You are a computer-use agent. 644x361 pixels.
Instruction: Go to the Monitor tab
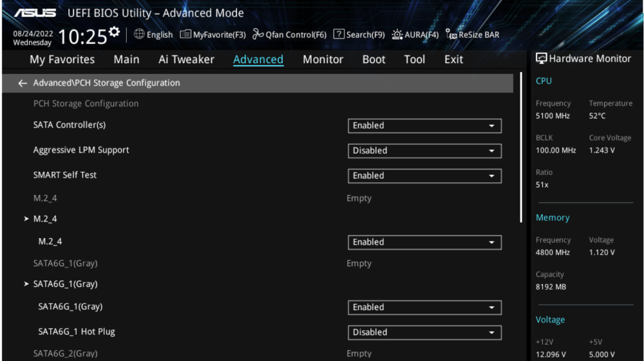(323, 59)
